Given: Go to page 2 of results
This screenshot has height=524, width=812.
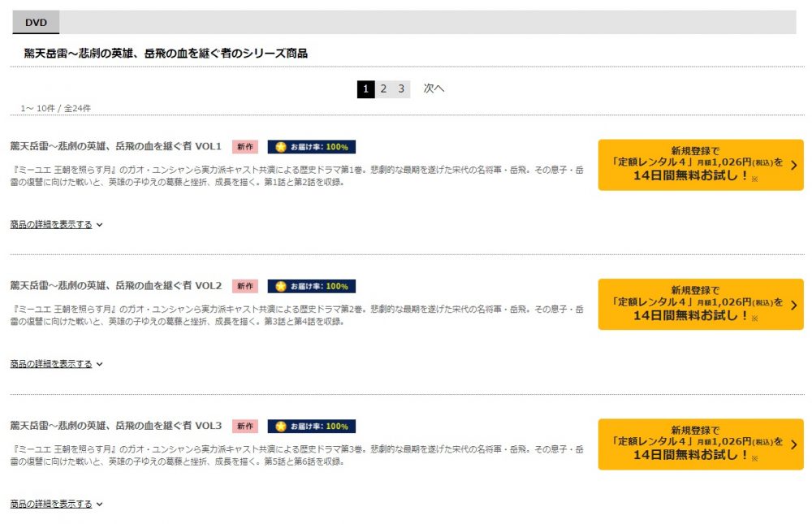Looking at the screenshot, I should (383, 89).
